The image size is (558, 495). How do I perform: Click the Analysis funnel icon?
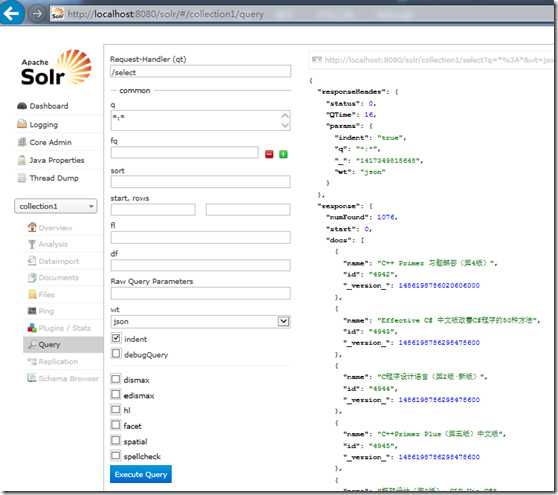pyautogui.click(x=32, y=244)
